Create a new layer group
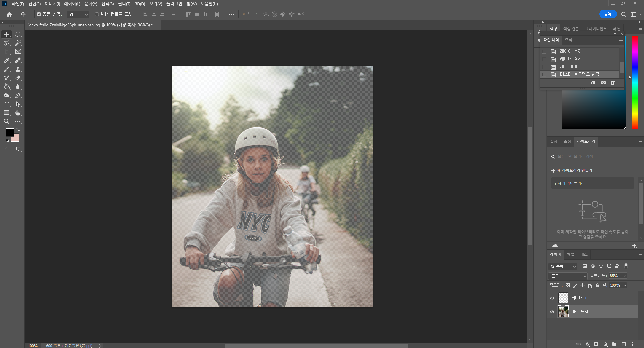 point(614,344)
